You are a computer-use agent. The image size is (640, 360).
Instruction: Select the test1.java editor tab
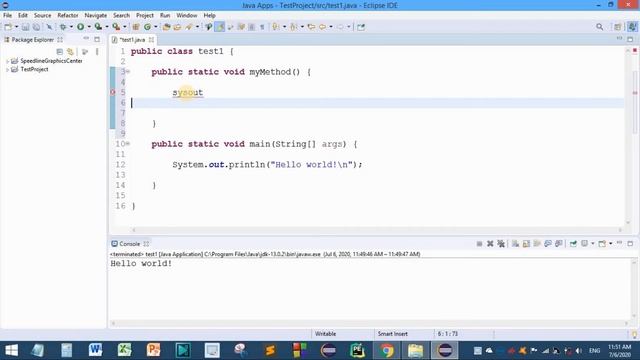[x=133, y=40]
